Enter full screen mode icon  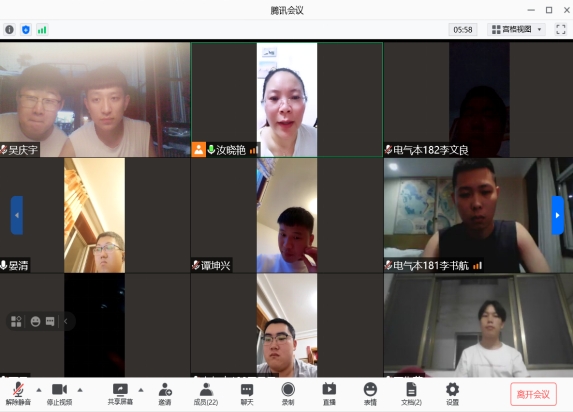(x=561, y=29)
